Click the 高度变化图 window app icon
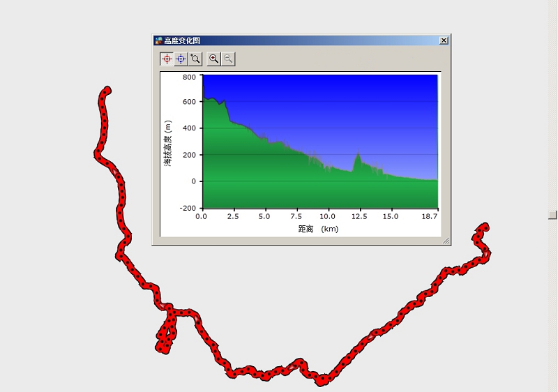 [x=159, y=40]
